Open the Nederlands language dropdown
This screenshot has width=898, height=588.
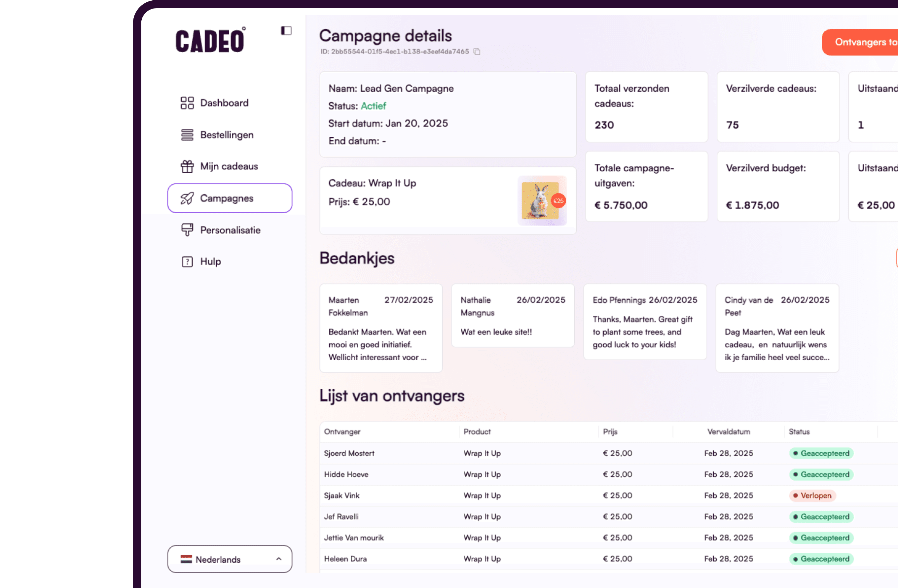click(229, 559)
